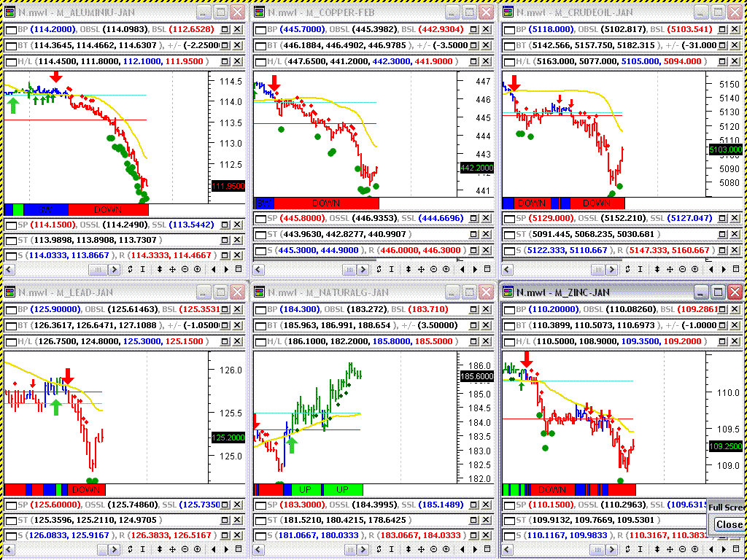Image resolution: width=747 pixels, height=560 pixels.
Task: Click Close button in Full Screen popup
Action: [x=728, y=524]
